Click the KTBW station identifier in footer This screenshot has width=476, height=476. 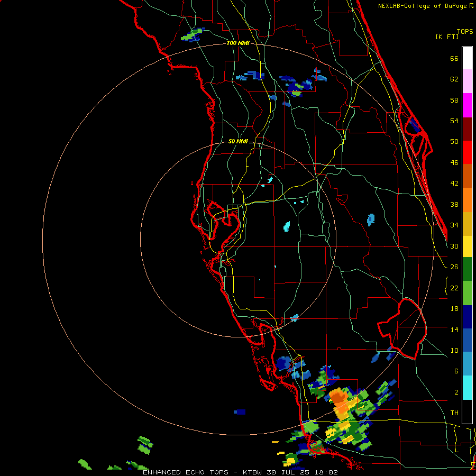pos(252,472)
